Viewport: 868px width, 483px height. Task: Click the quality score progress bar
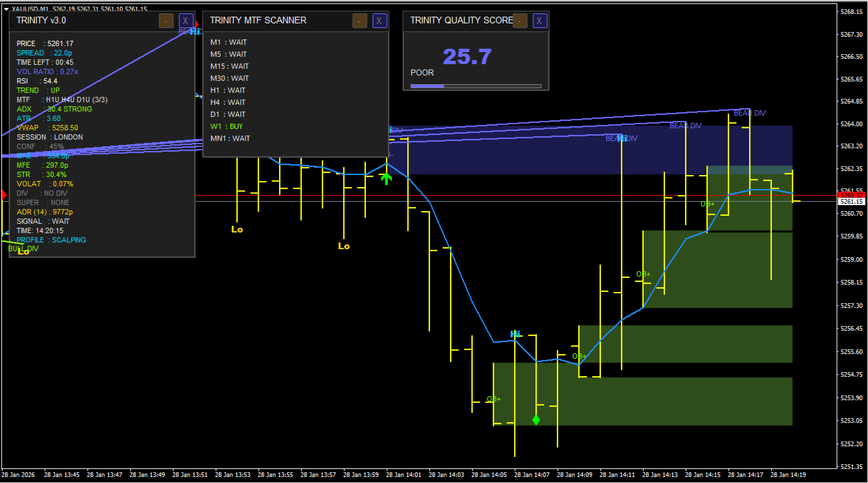coord(475,86)
